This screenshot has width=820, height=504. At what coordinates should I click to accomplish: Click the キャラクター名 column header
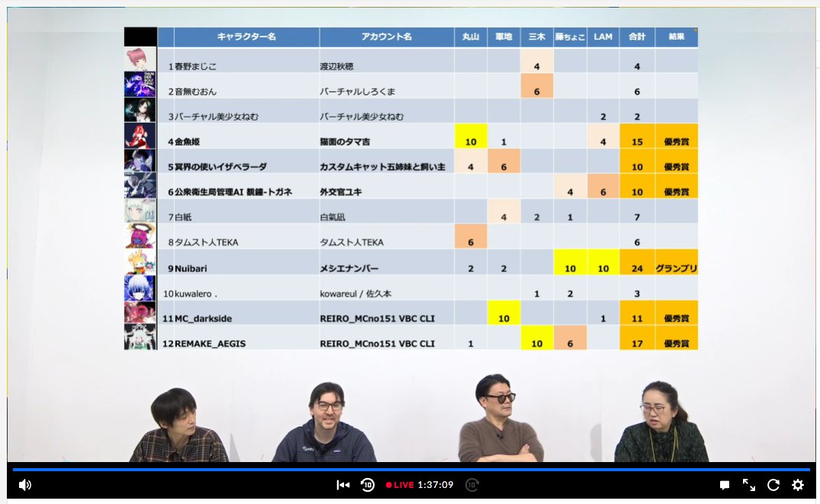coord(246,37)
